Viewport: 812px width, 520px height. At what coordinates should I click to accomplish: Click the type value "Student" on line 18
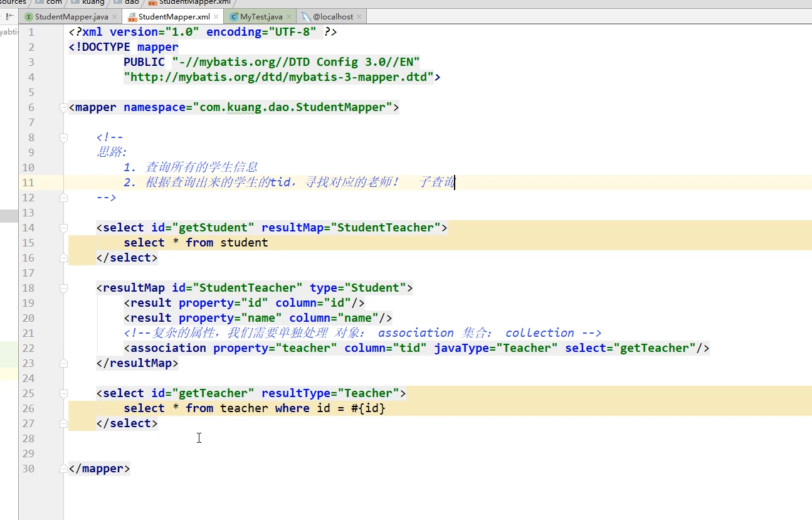pos(375,288)
